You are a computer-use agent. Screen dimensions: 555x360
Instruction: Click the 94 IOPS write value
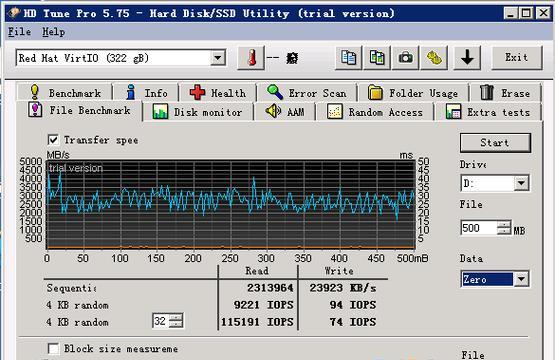[x=353, y=305]
